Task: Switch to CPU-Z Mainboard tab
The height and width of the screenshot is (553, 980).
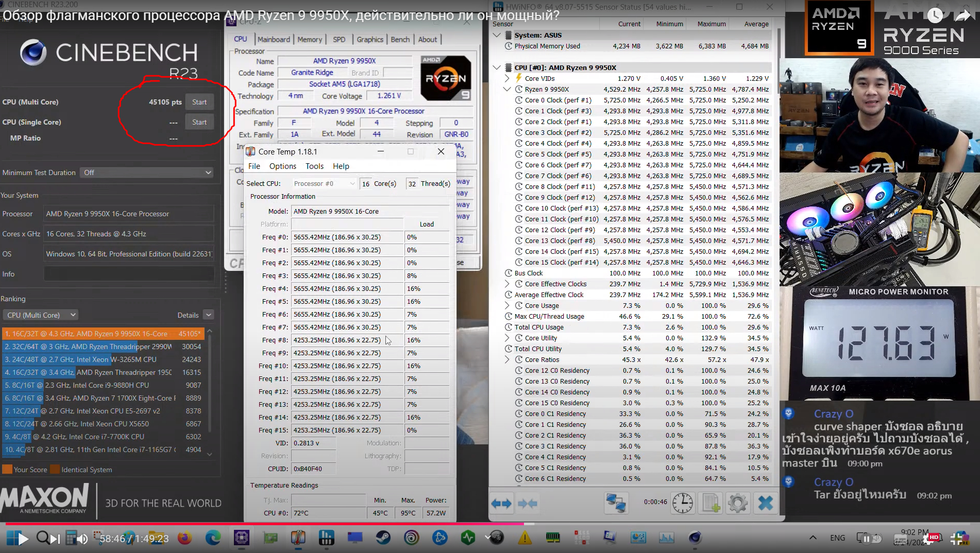Action: coord(274,39)
